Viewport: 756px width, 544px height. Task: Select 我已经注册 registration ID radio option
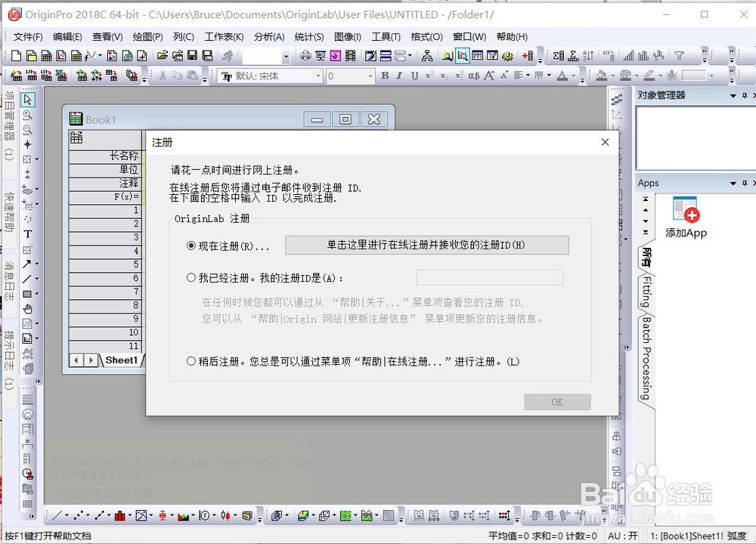coord(191,277)
